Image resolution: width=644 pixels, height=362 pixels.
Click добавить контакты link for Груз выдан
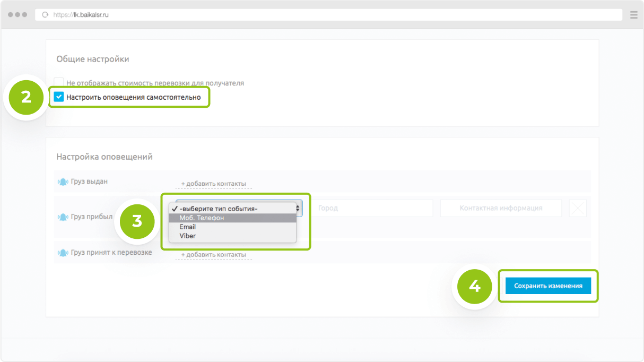coord(213,184)
